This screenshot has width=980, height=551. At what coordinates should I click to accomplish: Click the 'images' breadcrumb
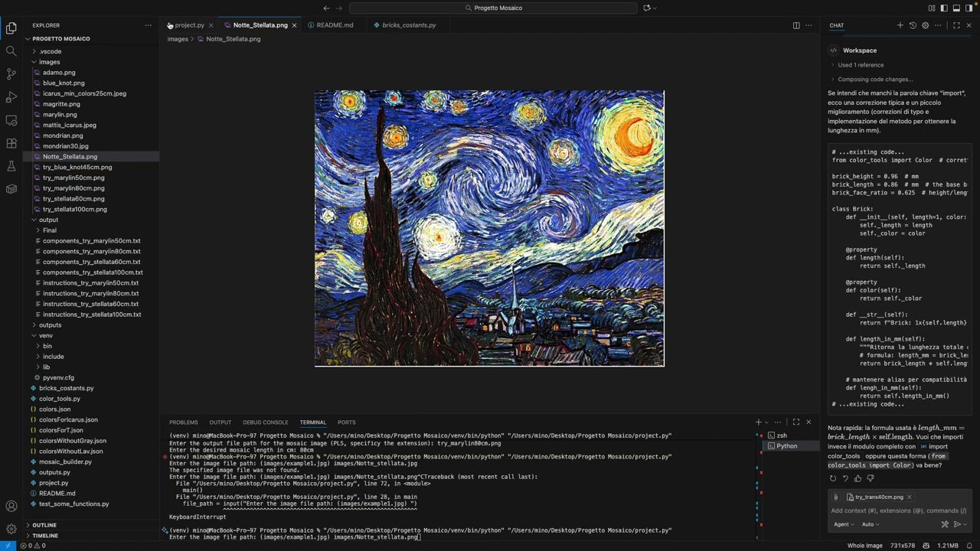(178, 39)
